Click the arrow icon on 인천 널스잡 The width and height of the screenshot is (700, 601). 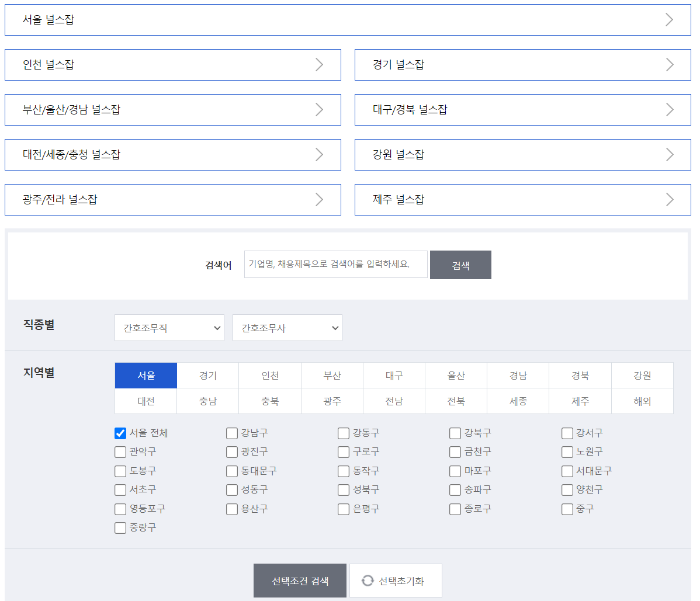point(319,64)
